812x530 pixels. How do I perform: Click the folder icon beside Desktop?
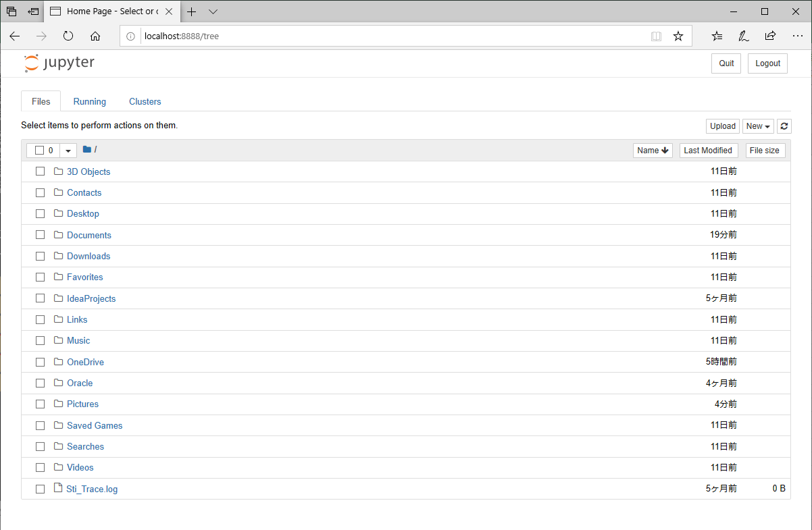(58, 213)
